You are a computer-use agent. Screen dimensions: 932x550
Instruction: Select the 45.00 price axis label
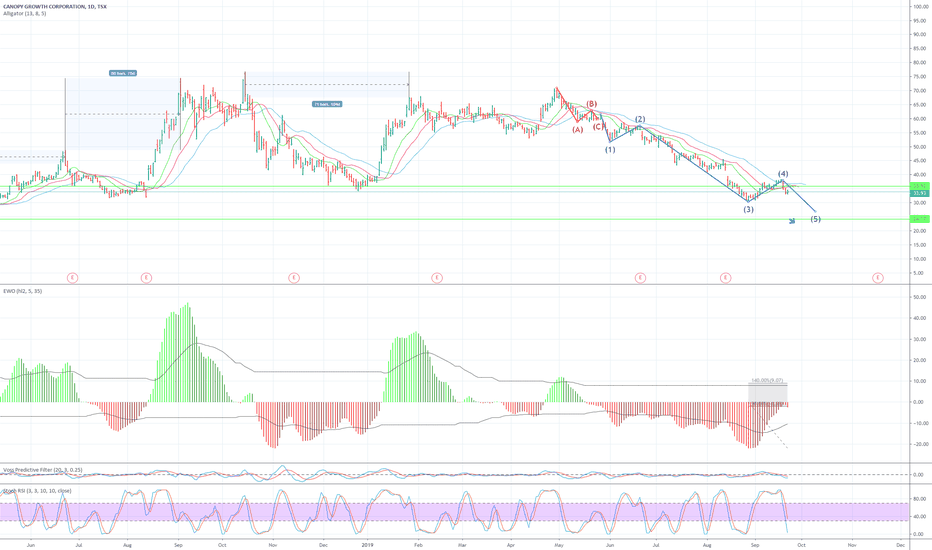(920, 161)
